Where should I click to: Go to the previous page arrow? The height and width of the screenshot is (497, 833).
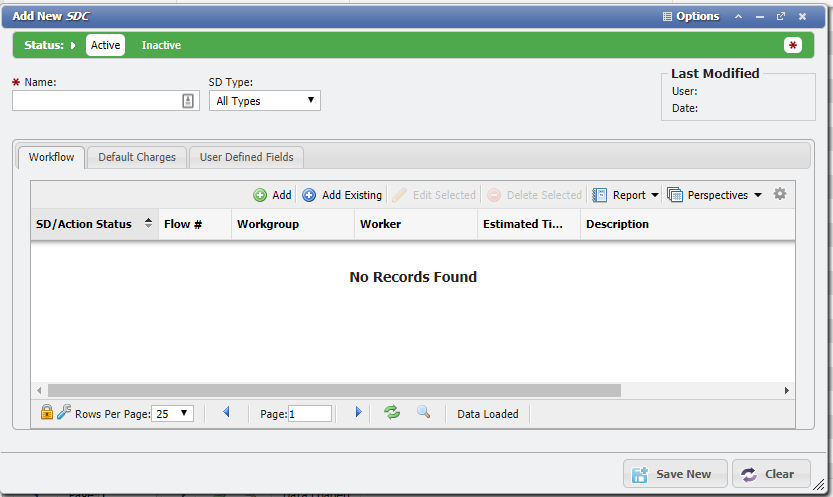[x=226, y=412]
